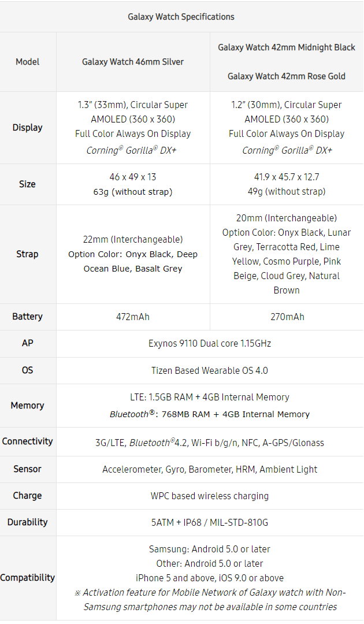Click the Display row label

pyautogui.click(x=28, y=127)
